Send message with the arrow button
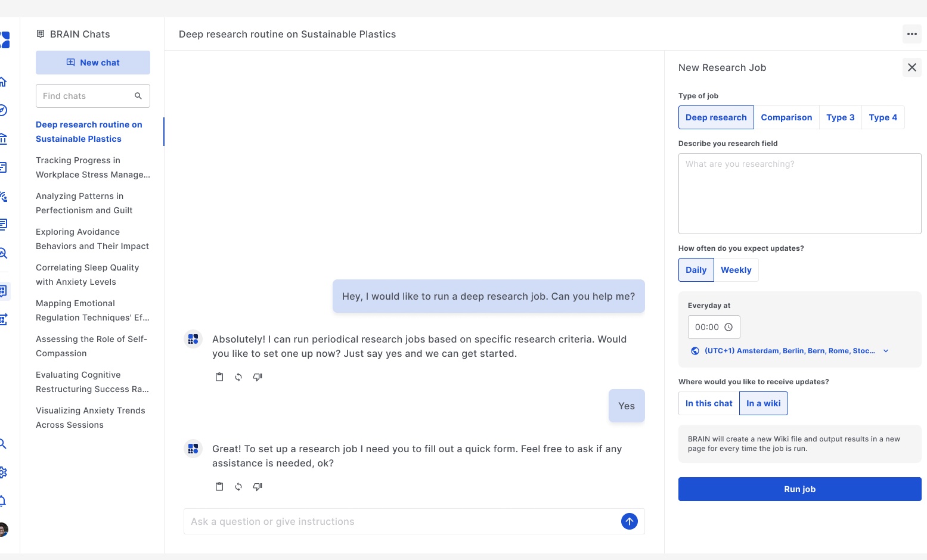Viewport: 927px width, 560px height. point(630,521)
